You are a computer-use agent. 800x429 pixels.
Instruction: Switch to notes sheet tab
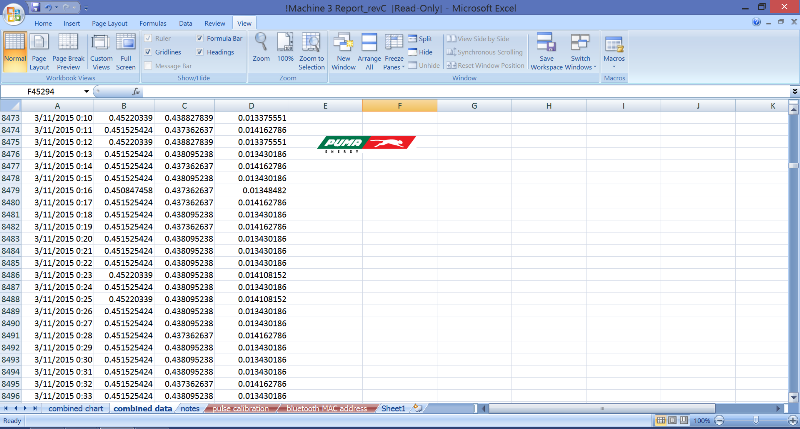(x=190, y=409)
